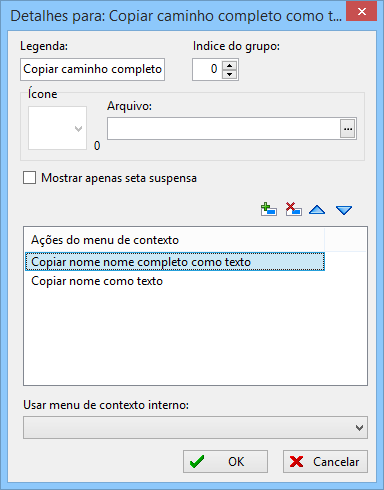Click into the Legenda text field
The width and height of the screenshot is (384, 490).
[x=92, y=69]
